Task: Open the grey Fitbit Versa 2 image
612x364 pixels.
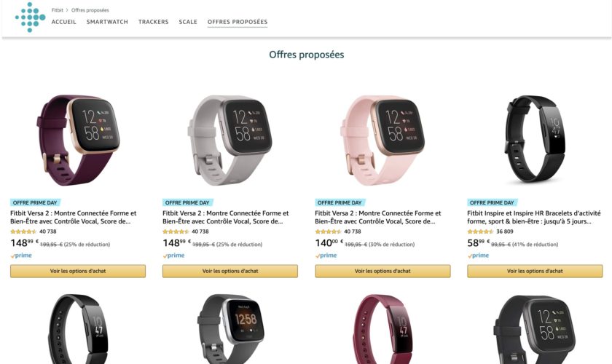Action: 230,140
